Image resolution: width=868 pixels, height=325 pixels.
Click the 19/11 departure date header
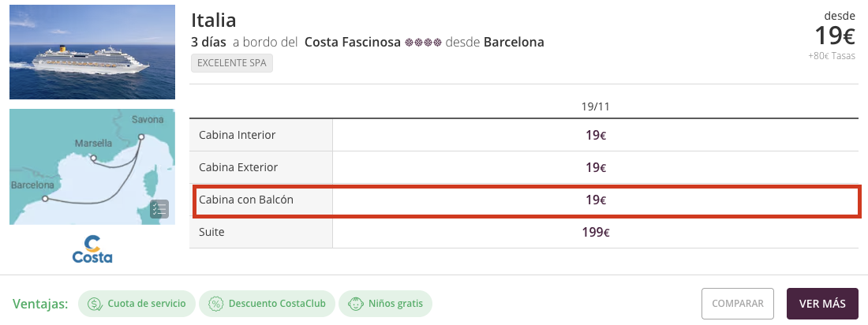click(x=595, y=106)
